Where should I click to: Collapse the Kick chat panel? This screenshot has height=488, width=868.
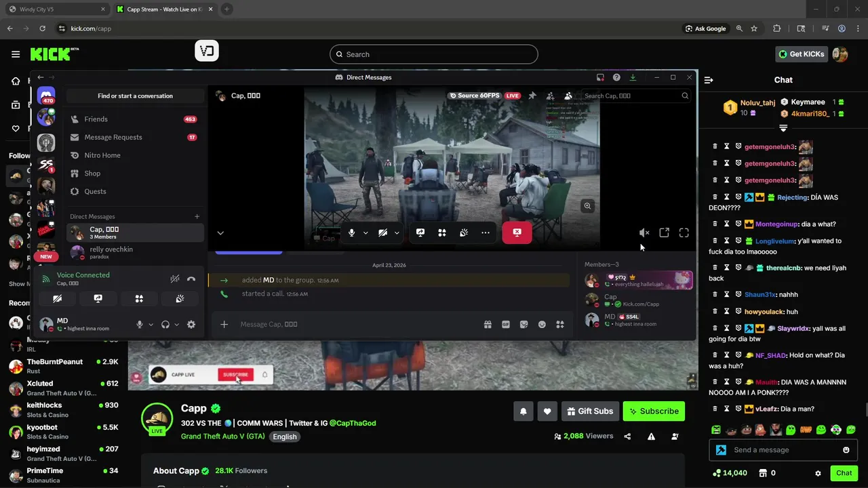click(709, 80)
